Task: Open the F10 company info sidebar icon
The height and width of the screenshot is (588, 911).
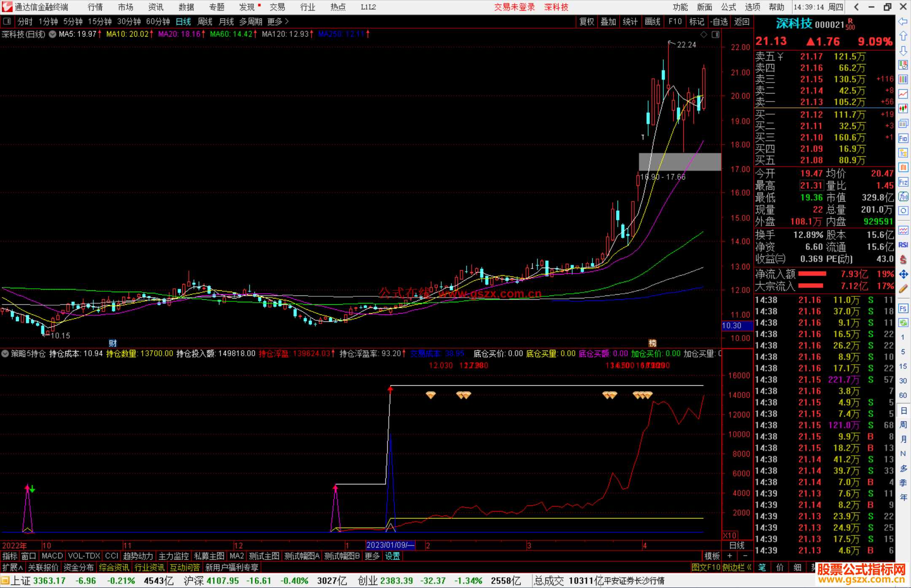Action: (903, 138)
